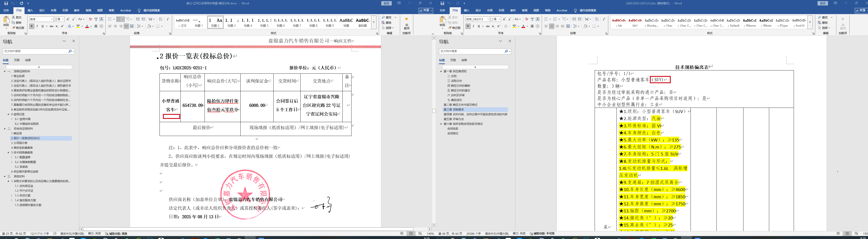Decrease indent in the left Word window

point(138,19)
